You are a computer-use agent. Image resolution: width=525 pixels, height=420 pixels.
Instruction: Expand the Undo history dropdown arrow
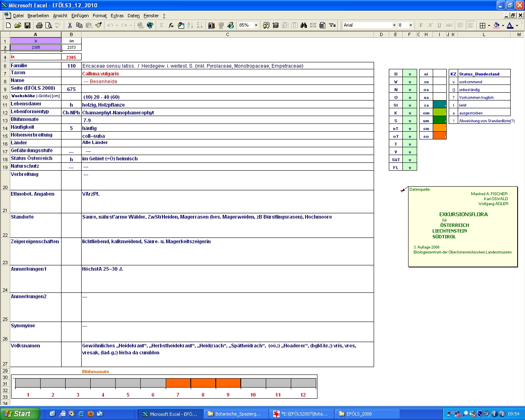click(117, 25)
